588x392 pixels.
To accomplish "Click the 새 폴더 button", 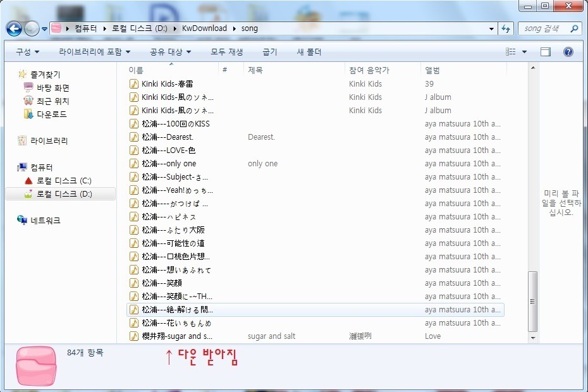I will [x=309, y=52].
